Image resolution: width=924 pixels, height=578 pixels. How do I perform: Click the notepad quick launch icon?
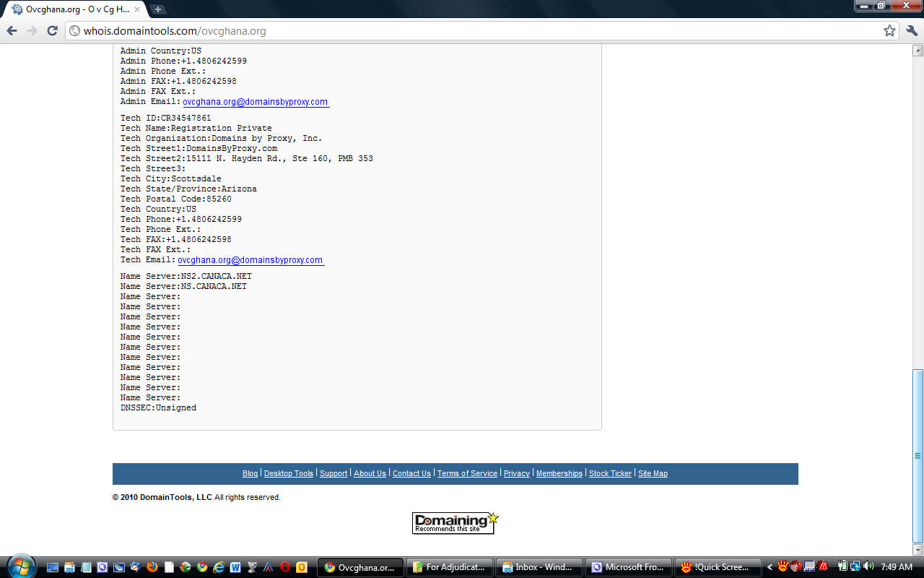(x=86, y=567)
